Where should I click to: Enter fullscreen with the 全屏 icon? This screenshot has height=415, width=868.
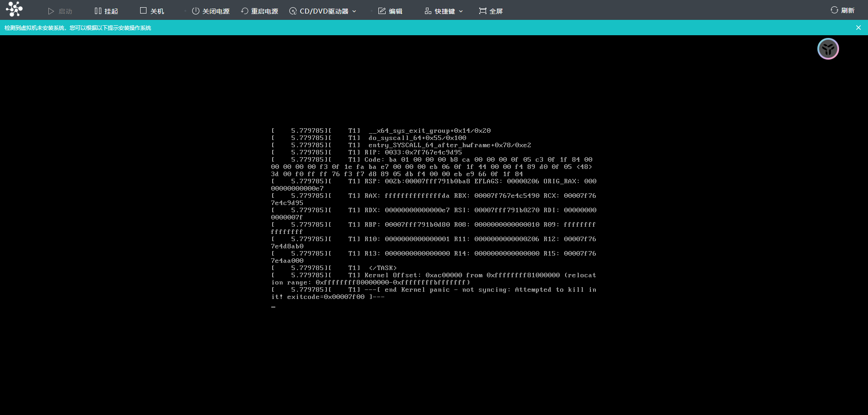pos(483,11)
